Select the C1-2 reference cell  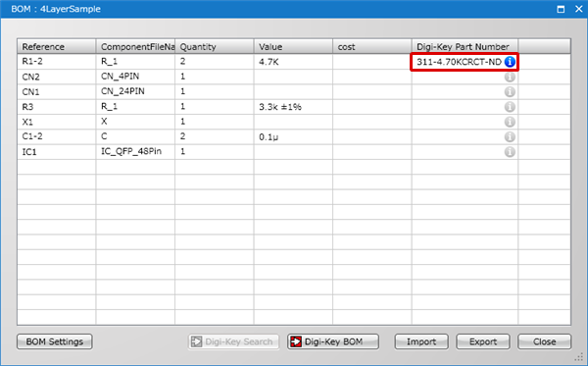tap(57, 136)
